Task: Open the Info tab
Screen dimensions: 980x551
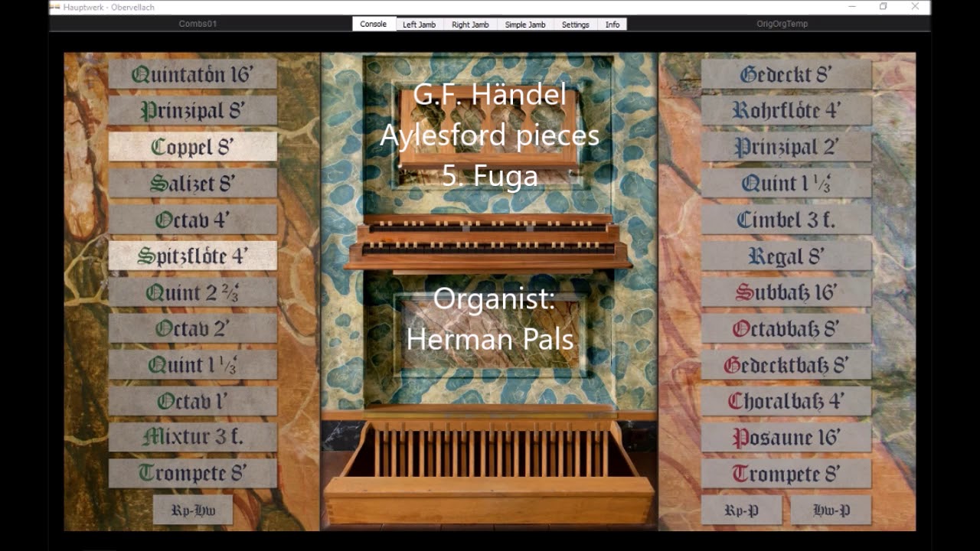Action: click(x=612, y=24)
